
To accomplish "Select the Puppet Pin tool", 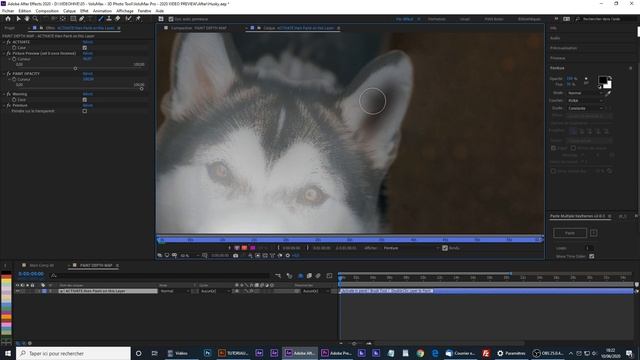I will coord(138,19).
